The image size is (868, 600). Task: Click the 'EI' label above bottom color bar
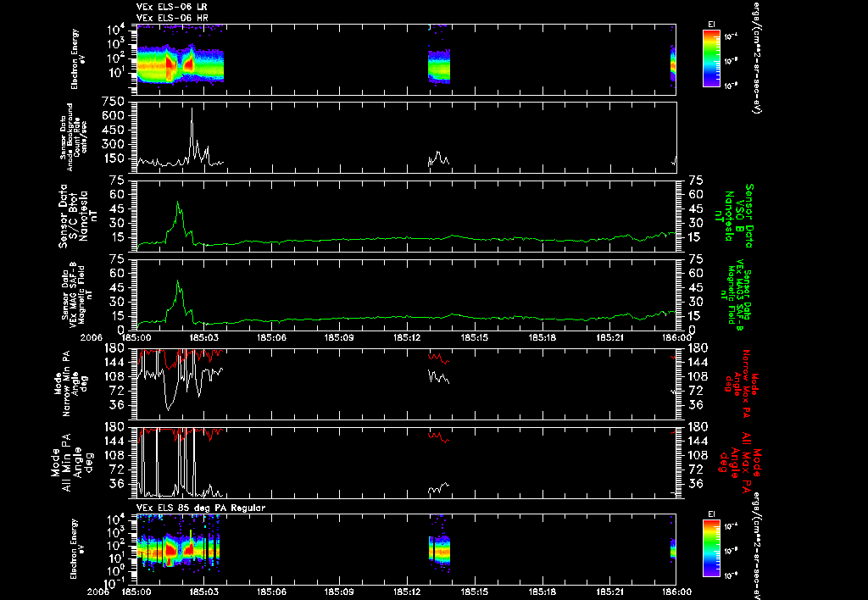pyautogui.click(x=711, y=514)
